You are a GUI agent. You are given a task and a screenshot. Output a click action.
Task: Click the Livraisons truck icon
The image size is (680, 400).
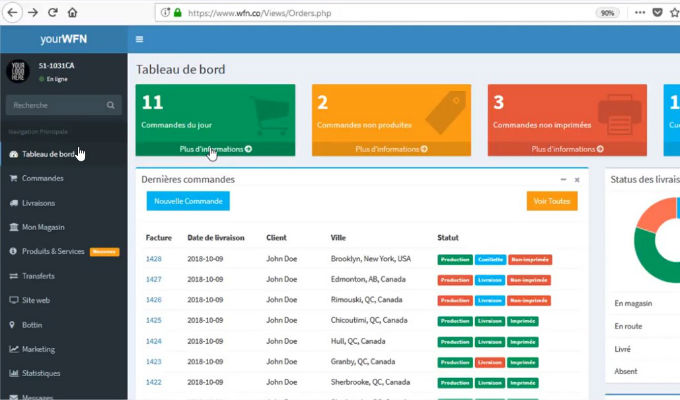13,203
